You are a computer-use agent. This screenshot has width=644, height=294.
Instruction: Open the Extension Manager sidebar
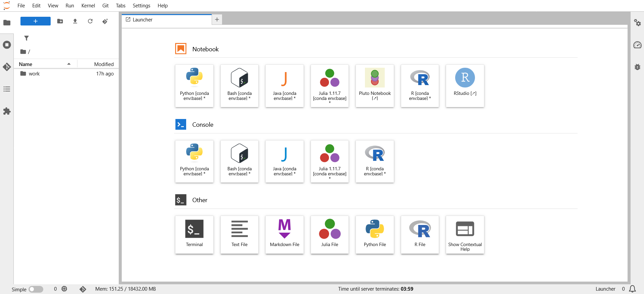[x=7, y=111]
